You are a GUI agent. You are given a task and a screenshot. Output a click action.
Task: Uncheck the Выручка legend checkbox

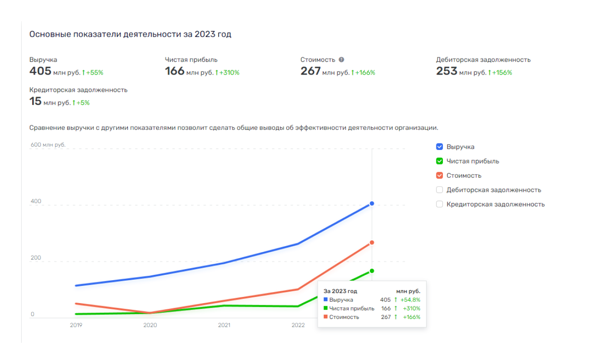point(439,147)
